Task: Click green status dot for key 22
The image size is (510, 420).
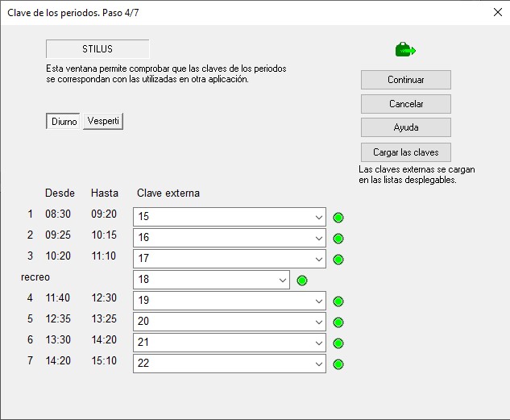Action: 338,364
